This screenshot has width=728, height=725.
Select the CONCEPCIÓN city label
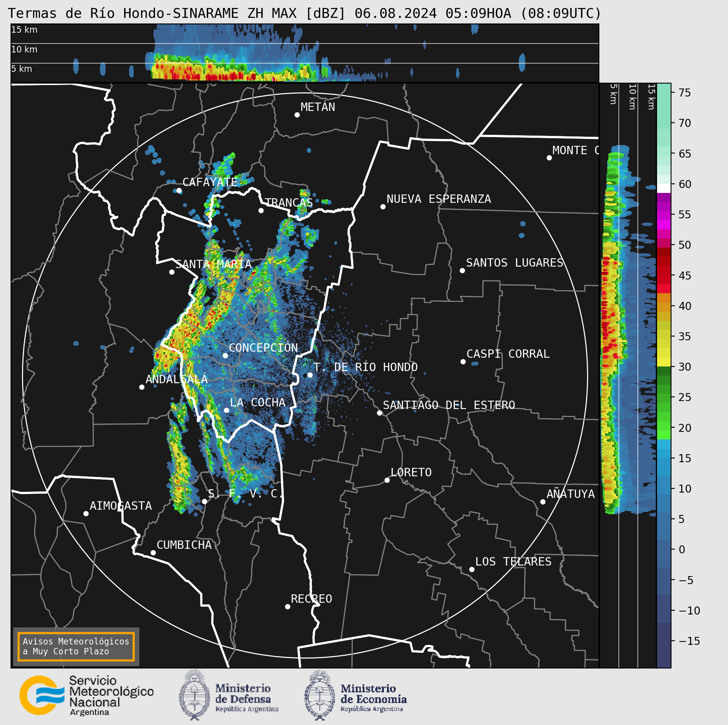coord(263,348)
